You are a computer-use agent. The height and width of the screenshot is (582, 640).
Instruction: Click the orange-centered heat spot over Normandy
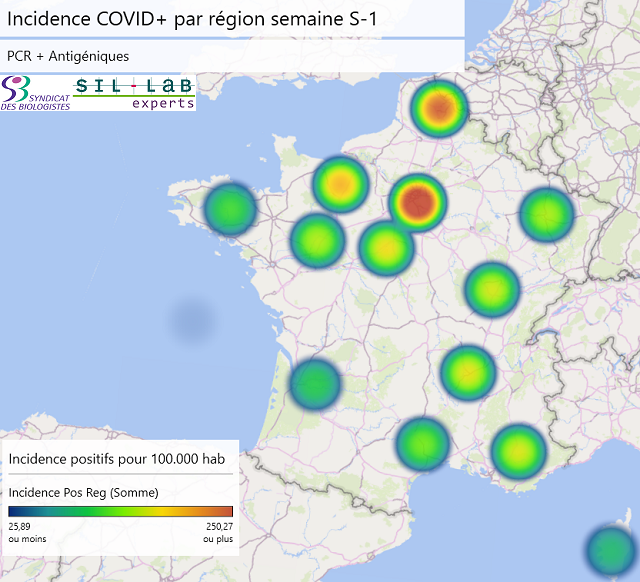341,184
